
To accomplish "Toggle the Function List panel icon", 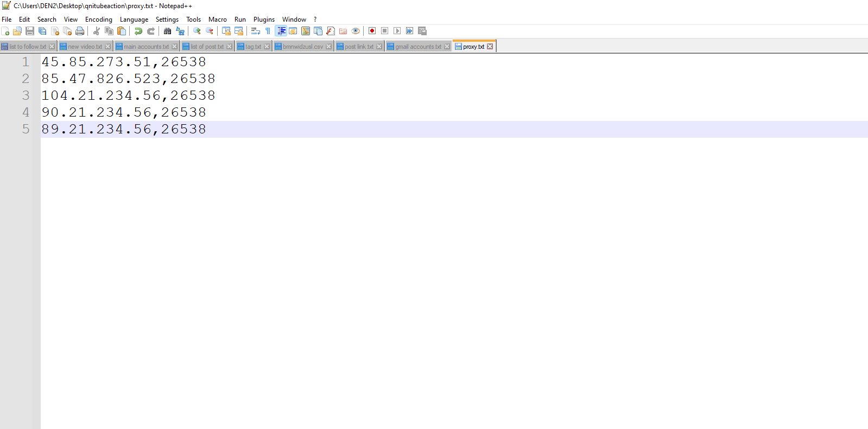I will 331,31.
